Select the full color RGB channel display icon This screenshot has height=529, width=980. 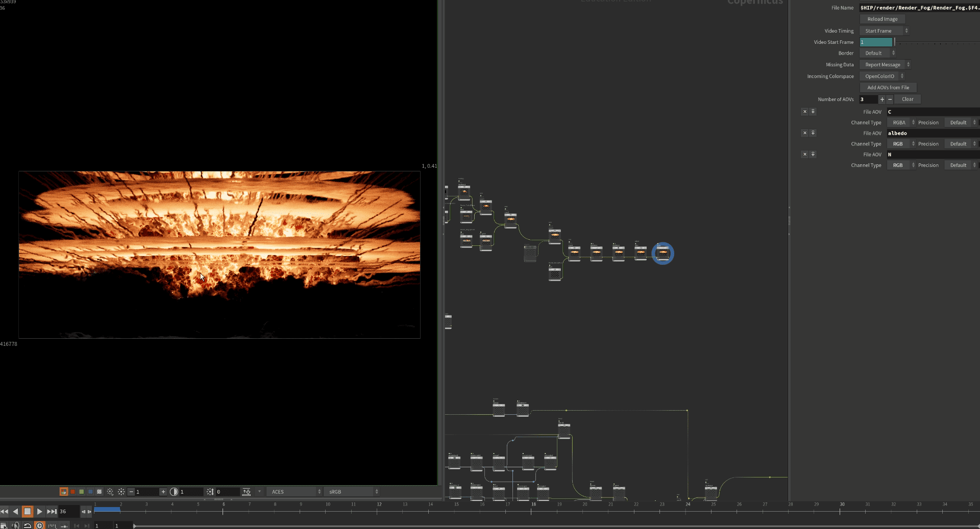[x=64, y=492]
